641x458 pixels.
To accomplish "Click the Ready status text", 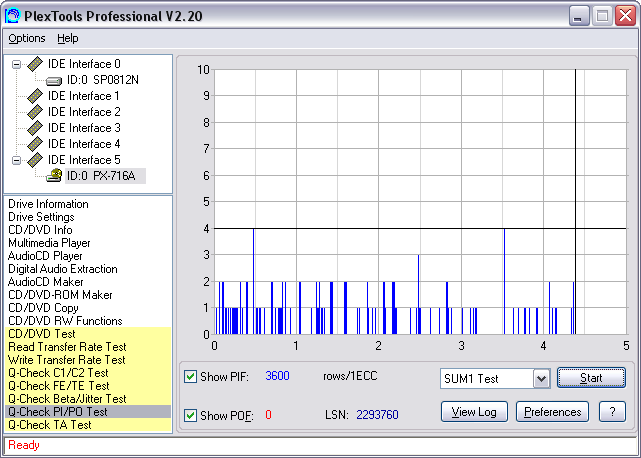I will (x=24, y=445).
